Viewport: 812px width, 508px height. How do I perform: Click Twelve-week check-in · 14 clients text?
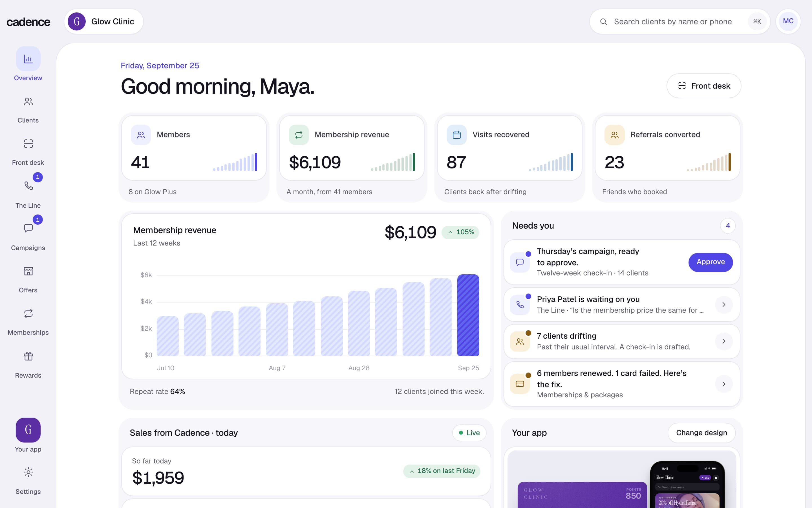click(x=593, y=273)
